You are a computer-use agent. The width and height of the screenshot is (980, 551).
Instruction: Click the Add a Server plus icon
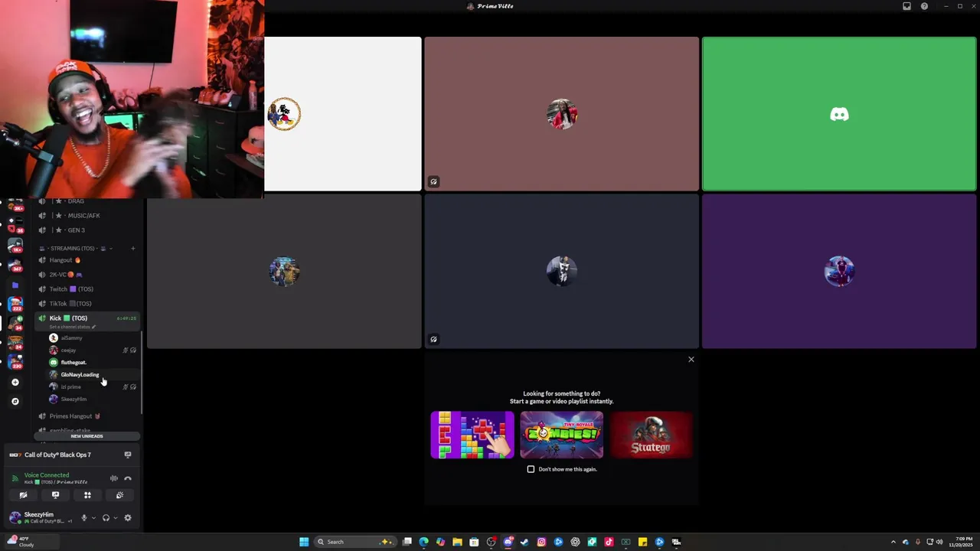(15, 382)
